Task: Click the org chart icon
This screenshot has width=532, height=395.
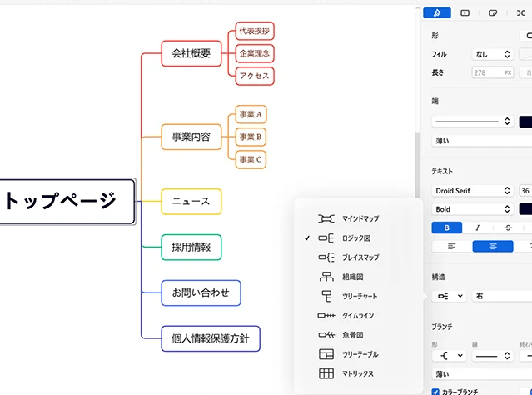Action: [326, 277]
